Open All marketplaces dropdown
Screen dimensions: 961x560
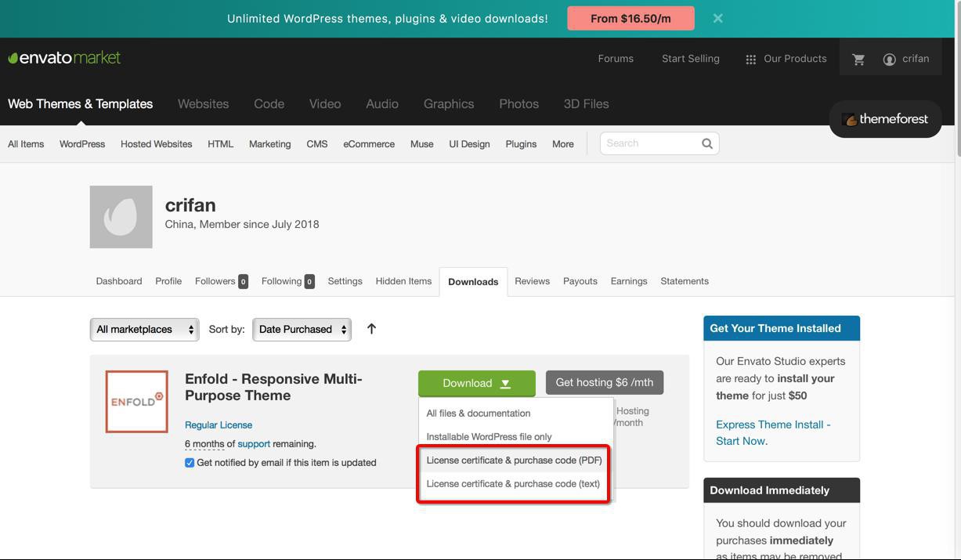pos(144,330)
